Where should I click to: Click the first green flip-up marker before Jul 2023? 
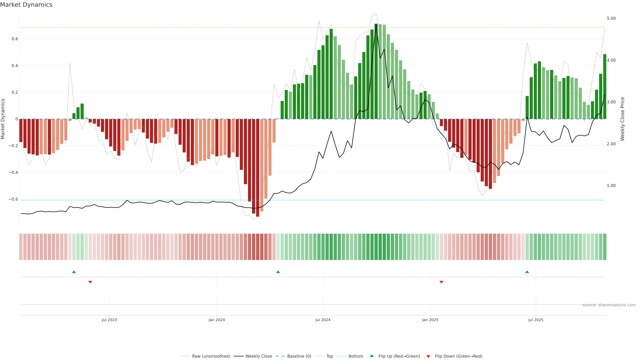74,272
